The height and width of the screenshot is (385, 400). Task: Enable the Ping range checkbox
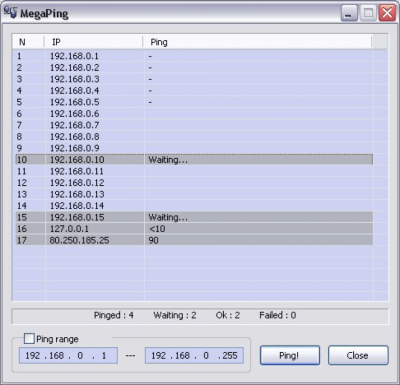29,339
